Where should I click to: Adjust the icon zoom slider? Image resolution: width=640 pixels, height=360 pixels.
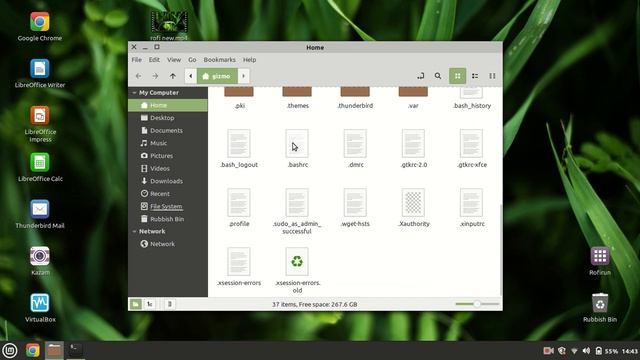[x=477, y=304]
